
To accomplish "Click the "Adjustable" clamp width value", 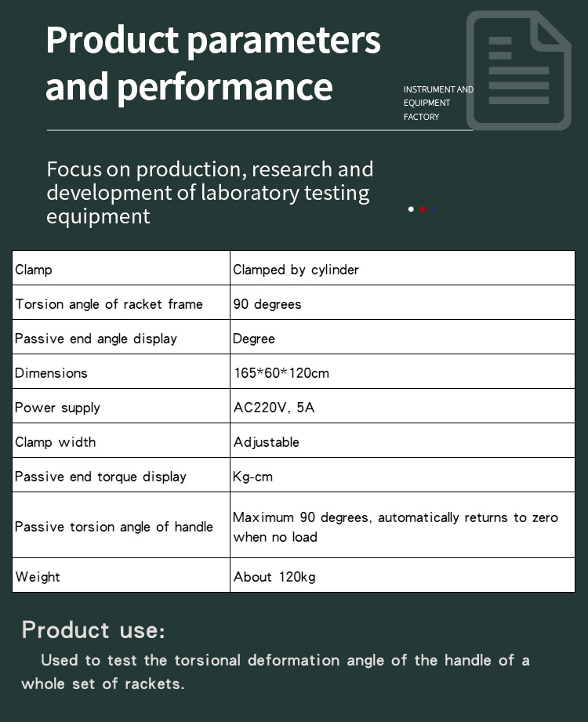I will pyautogui.click(x=267, y=442).
